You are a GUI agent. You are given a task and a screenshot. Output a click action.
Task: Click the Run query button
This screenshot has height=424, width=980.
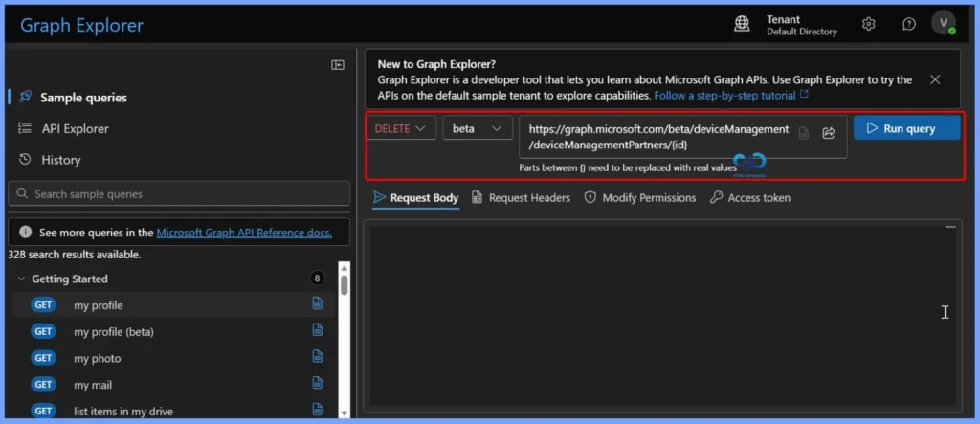click(907, 128)
